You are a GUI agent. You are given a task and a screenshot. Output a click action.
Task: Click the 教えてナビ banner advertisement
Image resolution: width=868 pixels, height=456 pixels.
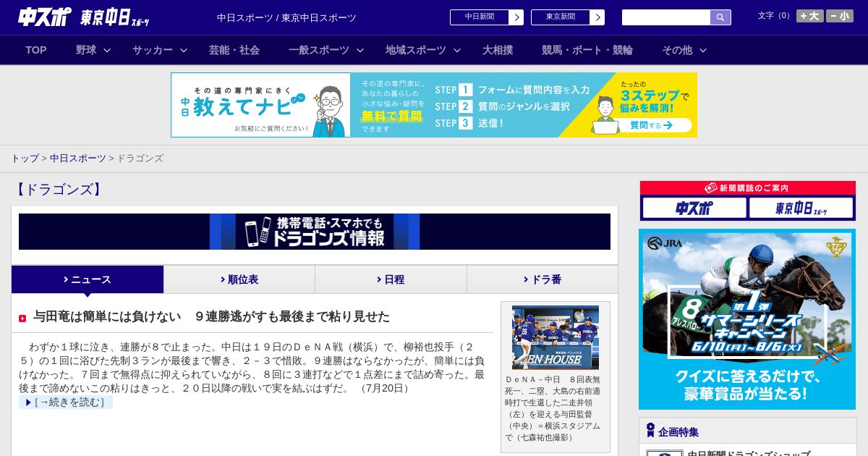pyautogui.click(x=434, y=105)
